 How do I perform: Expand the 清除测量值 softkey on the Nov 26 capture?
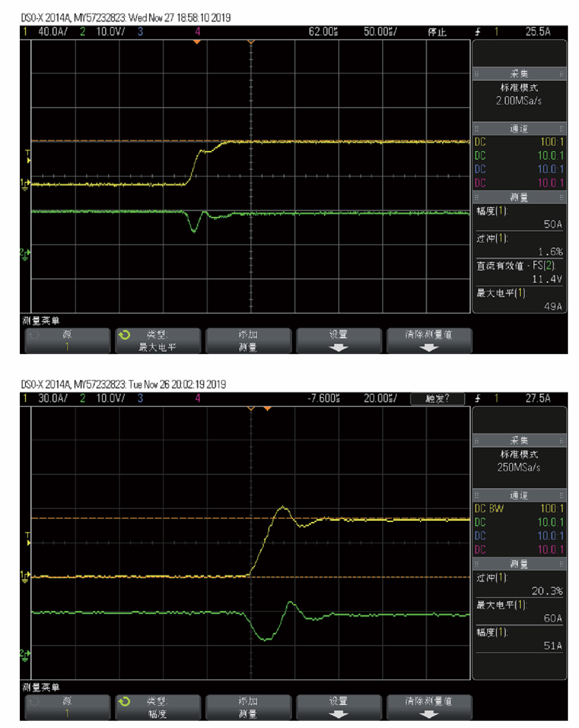coord(429,707)
